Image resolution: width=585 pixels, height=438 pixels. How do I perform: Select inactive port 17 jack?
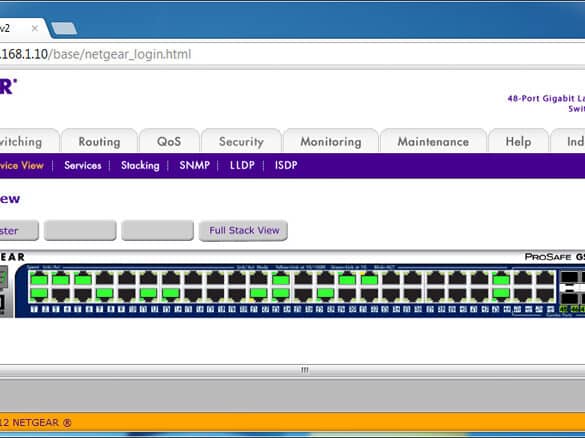(215, 279)
